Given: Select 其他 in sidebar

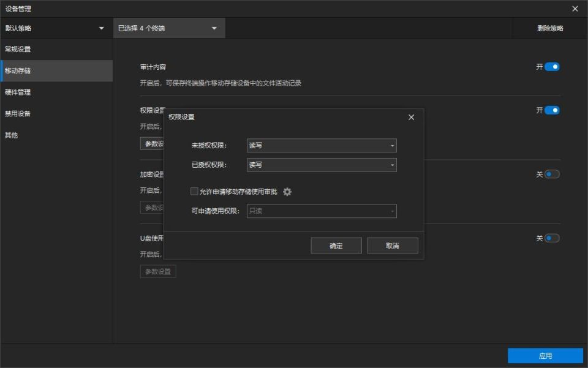Looking at the screenshot, I should click(56, 135).
